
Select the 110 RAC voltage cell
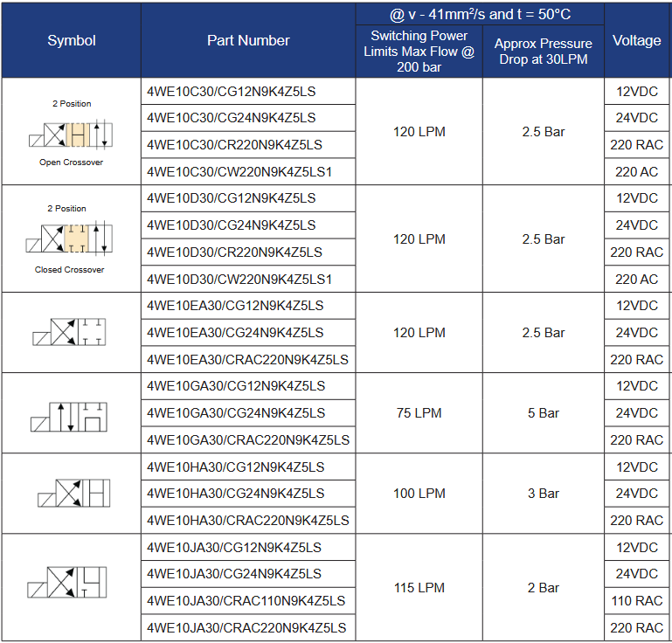[x=637, y=601]
